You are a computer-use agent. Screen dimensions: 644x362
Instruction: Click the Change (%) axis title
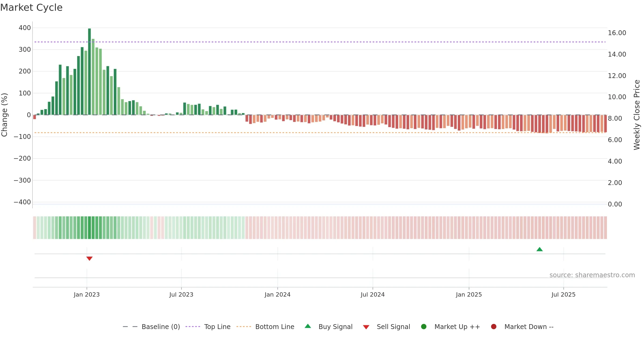(4, 115)
